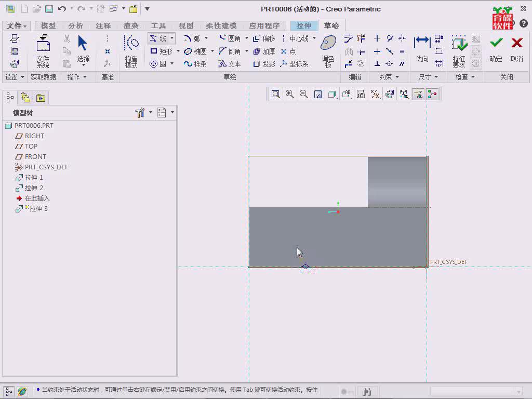Click the New file icon in quick access toolbar
532x399 pixels.
click(24, 9)
